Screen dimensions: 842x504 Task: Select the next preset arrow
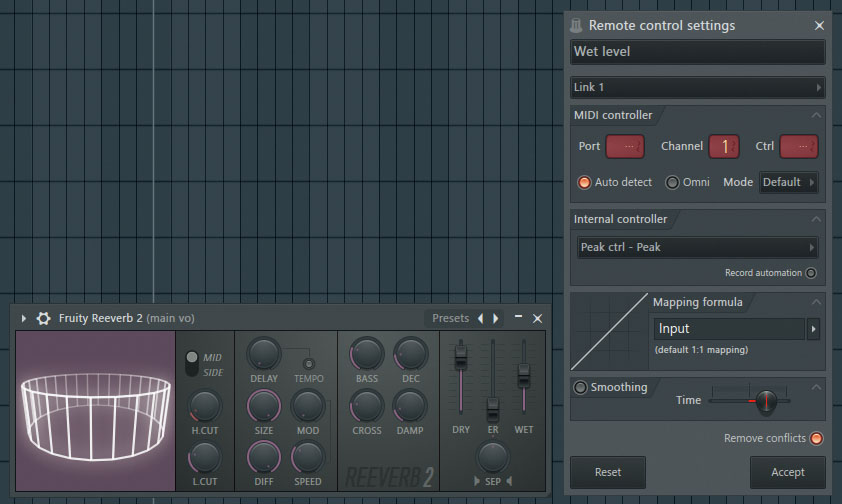tap(496, 318)
